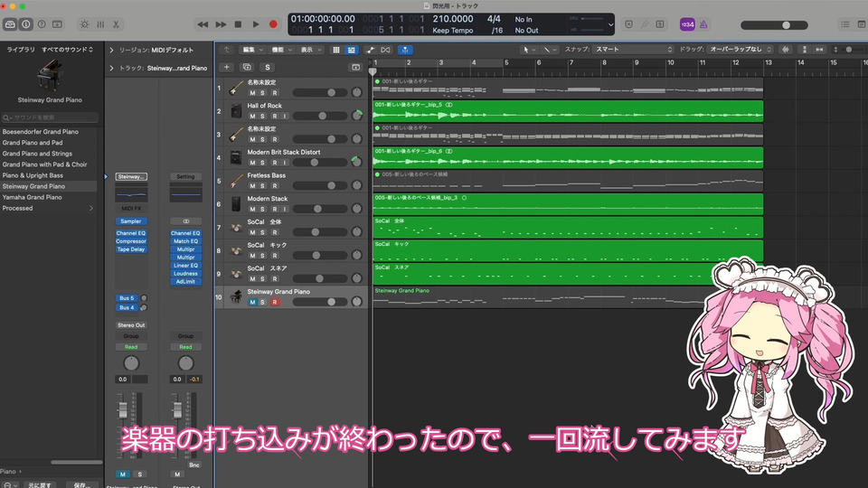The height and width of the screenshot is (488, 868).
Task: Toggle the global track Solo S button
Action: point(268,67)
